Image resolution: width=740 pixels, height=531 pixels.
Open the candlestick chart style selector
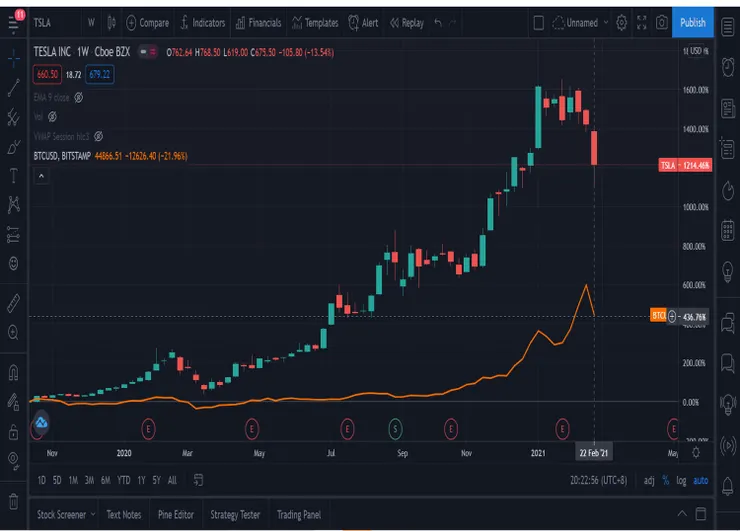coord(111,23)
